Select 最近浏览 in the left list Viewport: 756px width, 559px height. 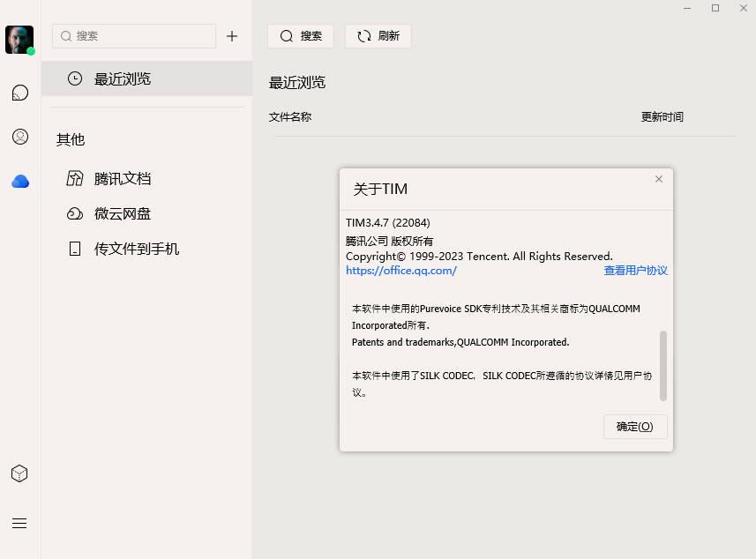tap(147, 78)
